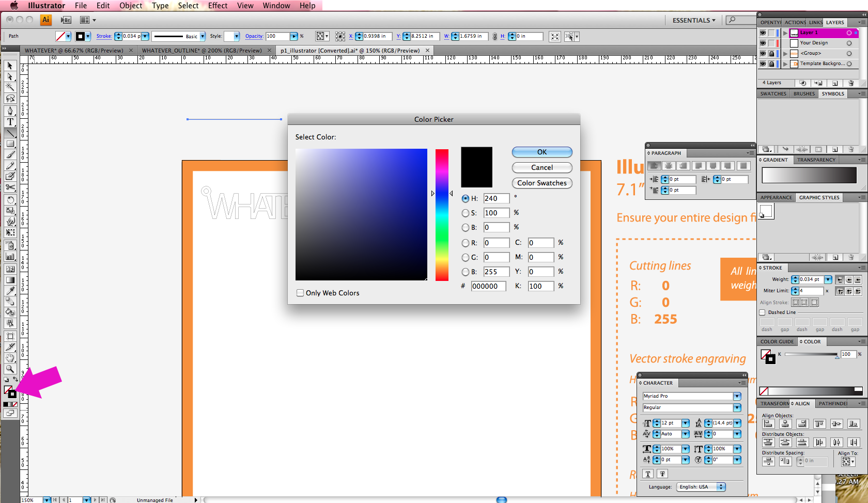This screenshot has height=503, width=868.
Task: Select the Column Graph tool
Action: [x=10, y=256]
